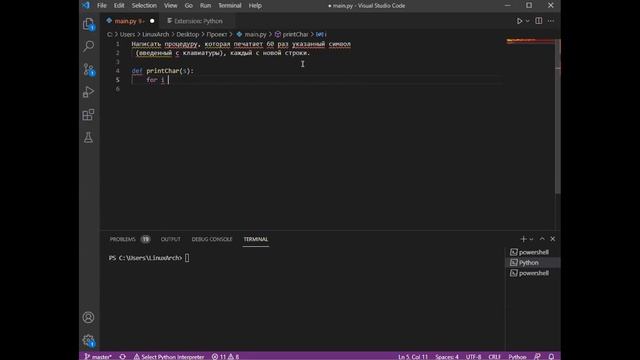
Task: Open the Edit menu
Action: pos(119,5)
